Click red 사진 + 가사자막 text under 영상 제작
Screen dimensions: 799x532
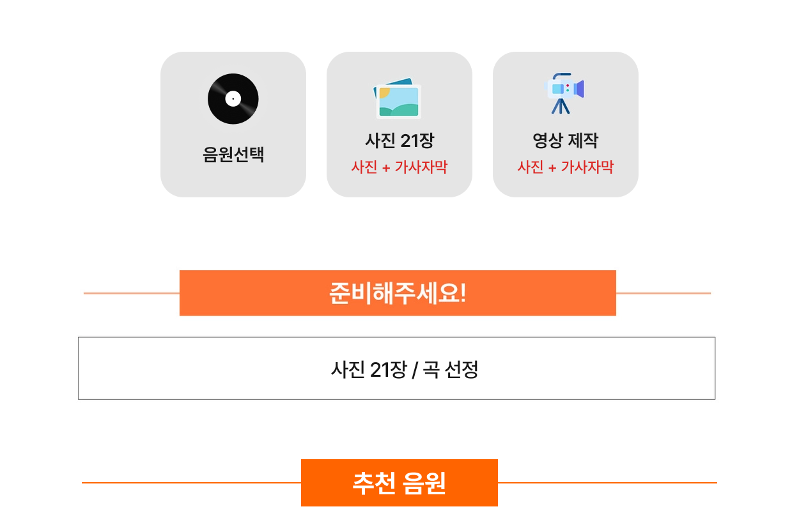(566, 167)
